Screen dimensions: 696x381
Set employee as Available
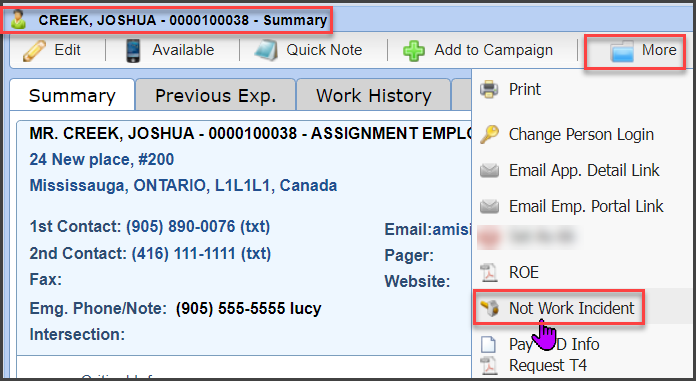coord(170,50)
